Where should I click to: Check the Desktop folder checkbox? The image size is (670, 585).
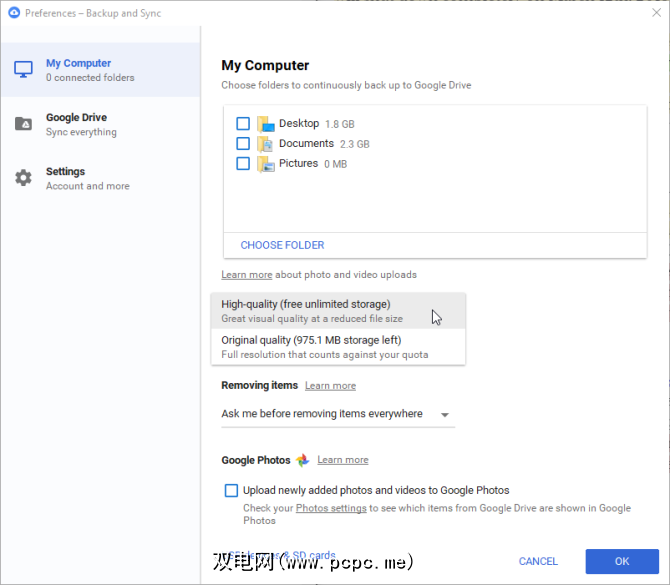[x=243, y=124]
